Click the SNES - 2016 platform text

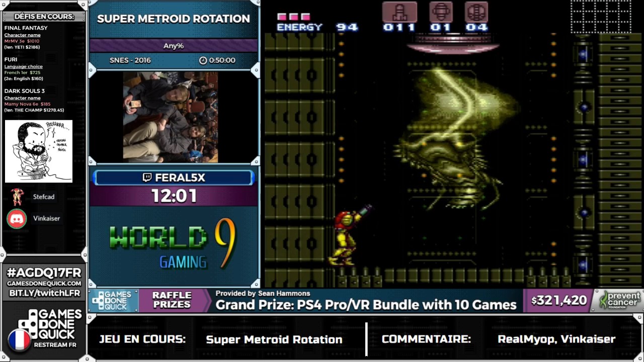point(130,60)
